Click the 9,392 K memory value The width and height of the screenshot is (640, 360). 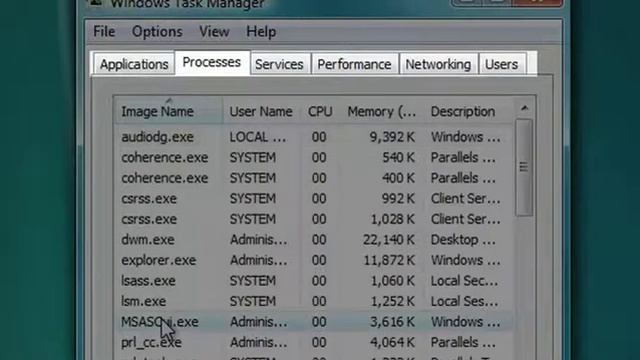pyautogui.click(x=392, y=137)
